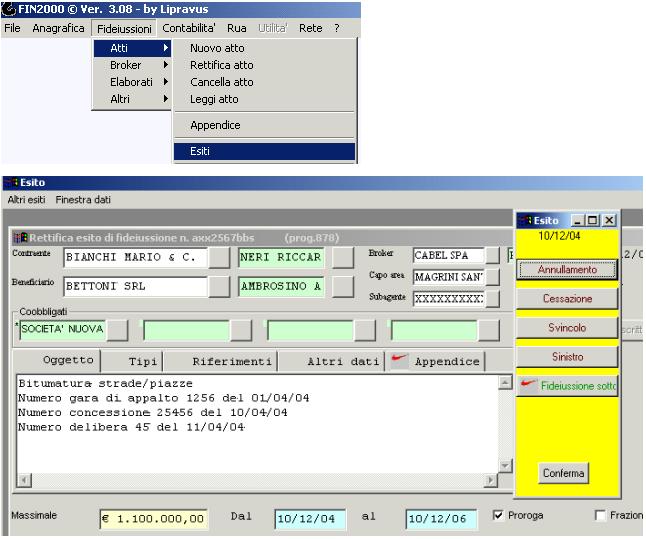Open the File menu

click(x=12, y=28)
